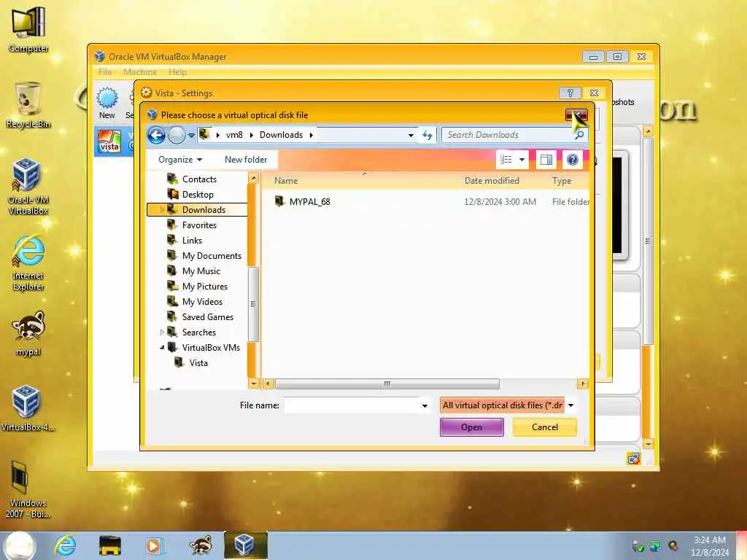Select the Windows 2007 Build desktop icon

(x=28, y=489)
